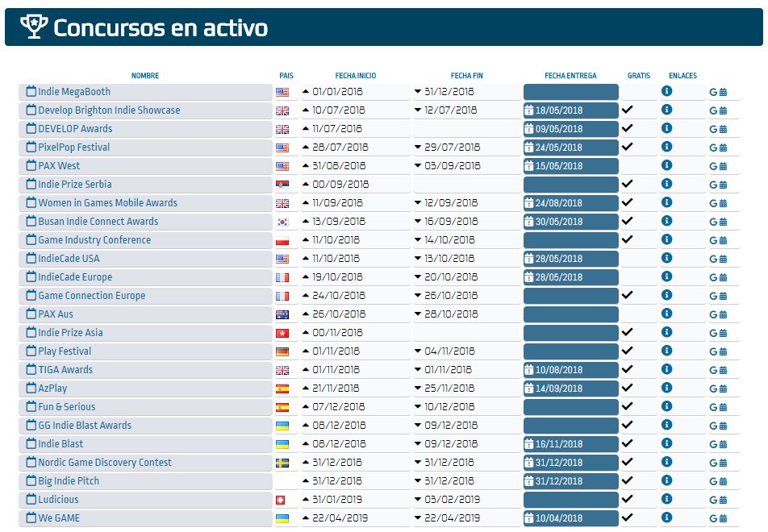Click ENLACES column header

click(x=682, y=76)
